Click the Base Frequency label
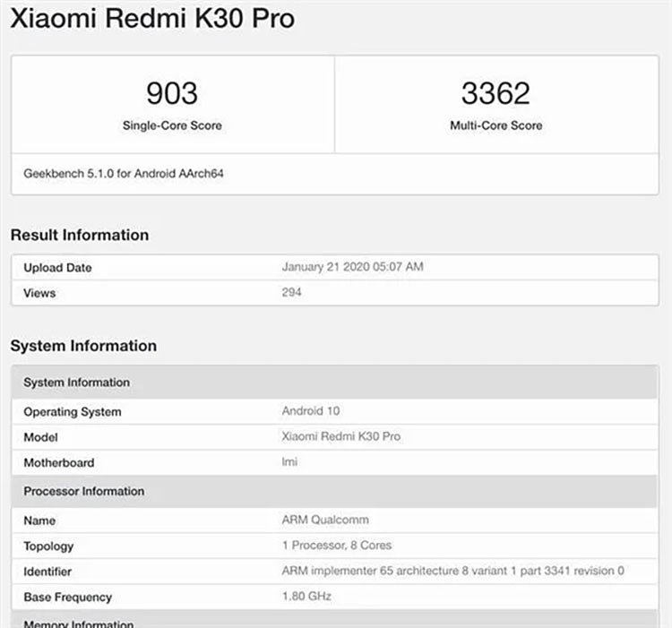 pyautogui.click(x=68, y=598)
